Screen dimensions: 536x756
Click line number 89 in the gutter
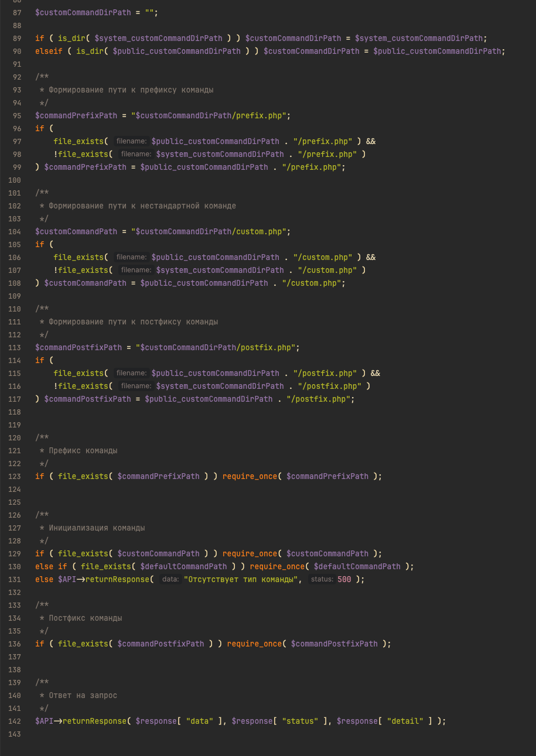tap(16, 38)
